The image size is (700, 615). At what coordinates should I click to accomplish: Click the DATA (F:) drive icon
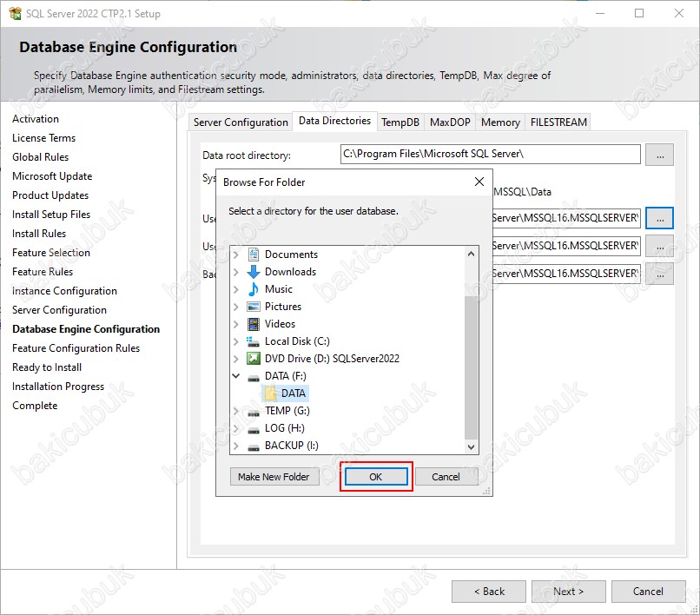pos(253,377)
